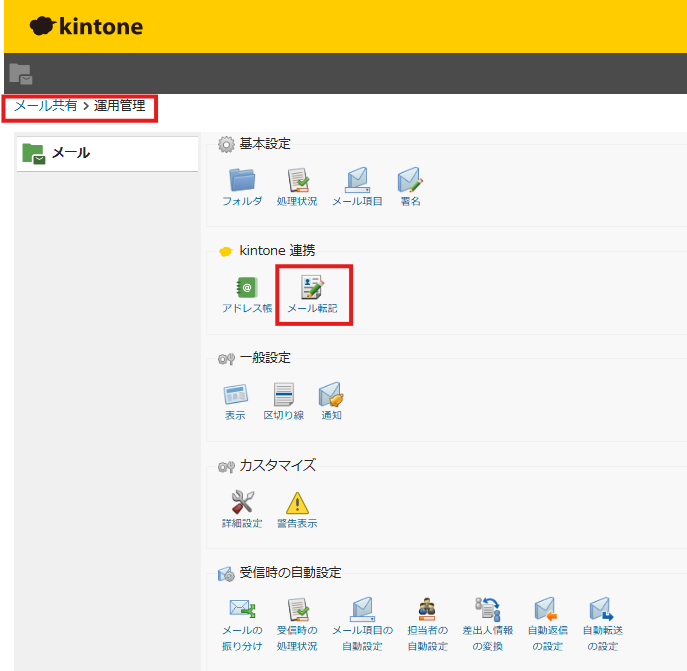Select the メール item in the sidebar
The image size is (687, 671).
tap(107, 153)
